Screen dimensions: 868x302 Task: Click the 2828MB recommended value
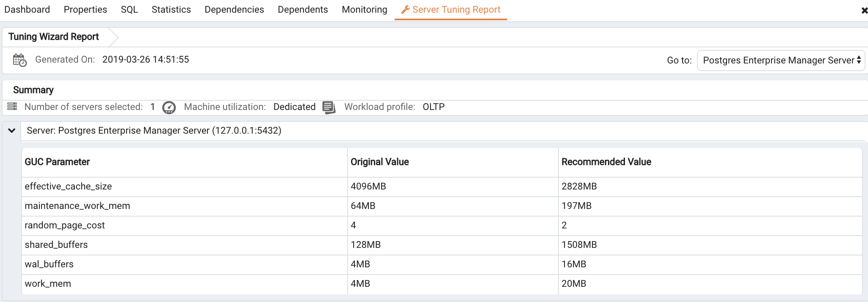579,187
